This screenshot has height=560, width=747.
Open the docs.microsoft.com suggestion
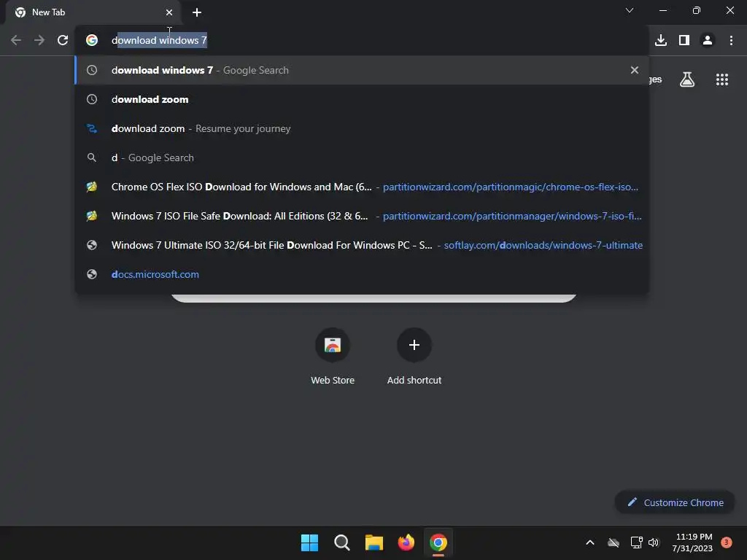coord(362,274)
